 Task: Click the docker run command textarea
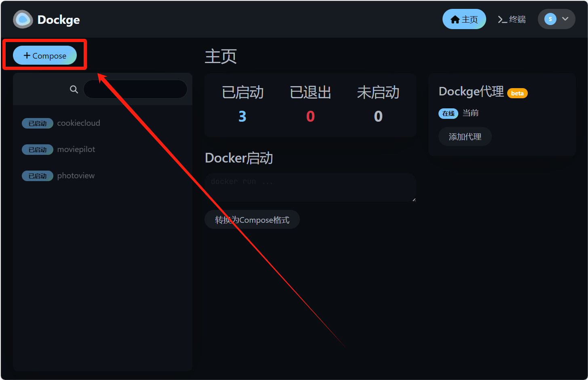(x=310, y=188)
